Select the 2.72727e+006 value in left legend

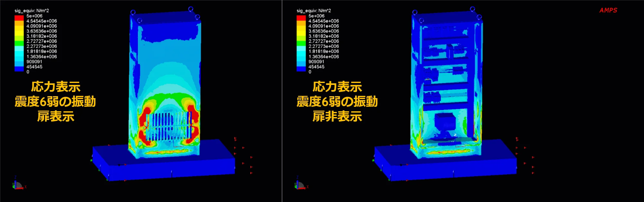click(x=41, y=41)
